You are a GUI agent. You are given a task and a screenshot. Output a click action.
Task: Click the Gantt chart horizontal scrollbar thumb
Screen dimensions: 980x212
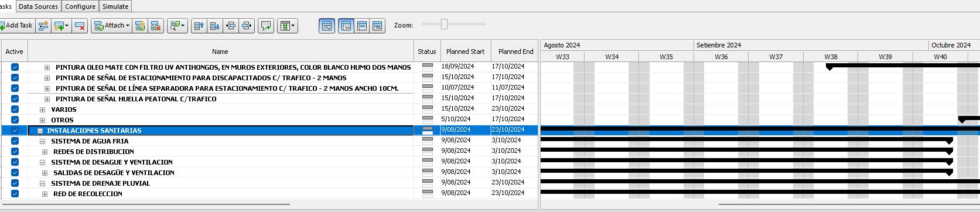849,204
